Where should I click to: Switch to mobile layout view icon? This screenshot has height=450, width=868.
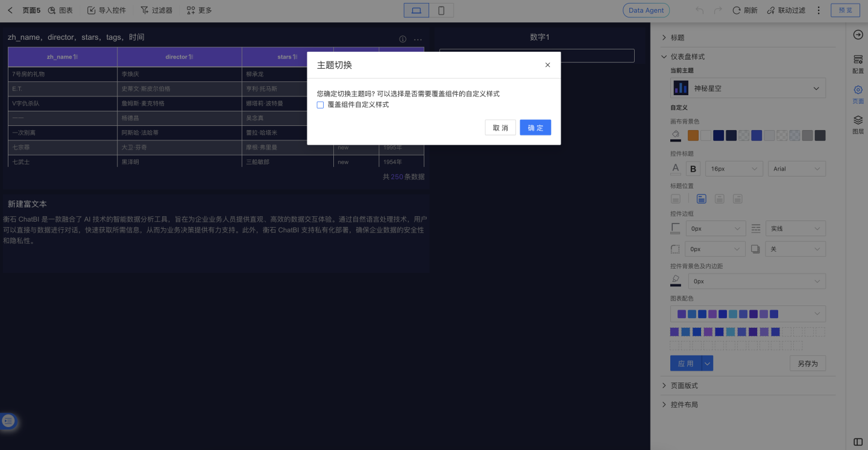[x=441, y=10]
